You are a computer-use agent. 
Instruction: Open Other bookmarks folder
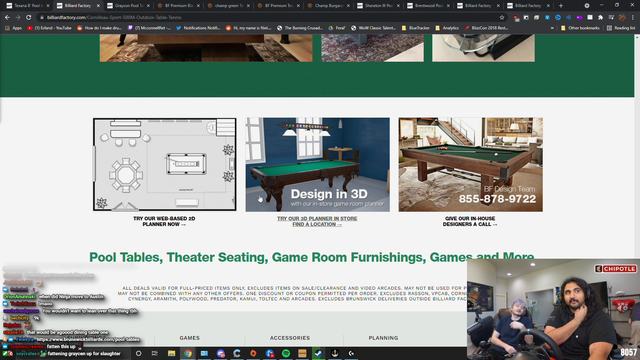point(580,28)
